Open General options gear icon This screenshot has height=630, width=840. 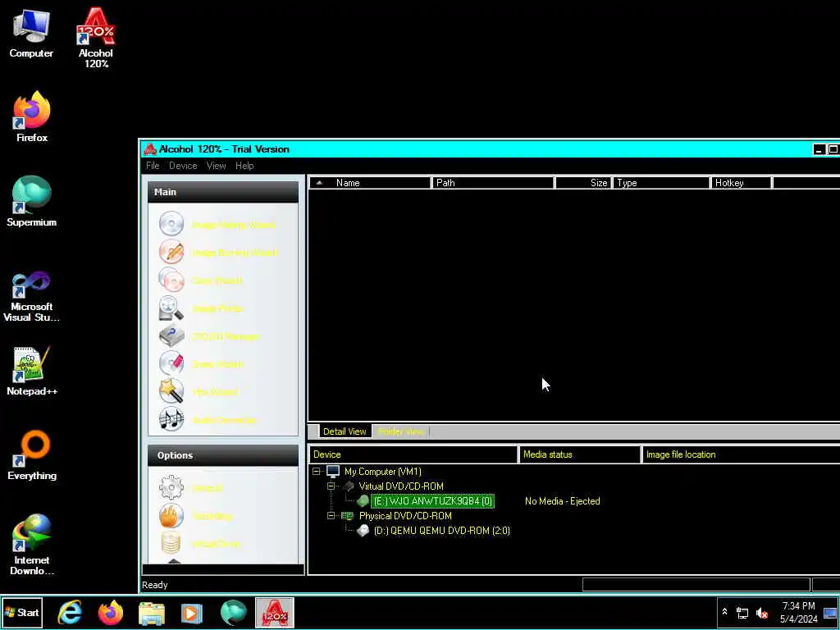point(171,487)
